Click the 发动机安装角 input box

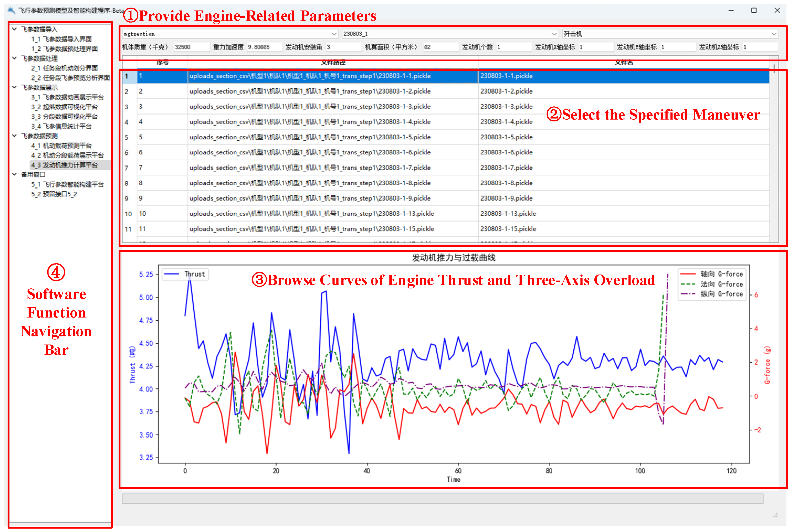coord(343,47)
